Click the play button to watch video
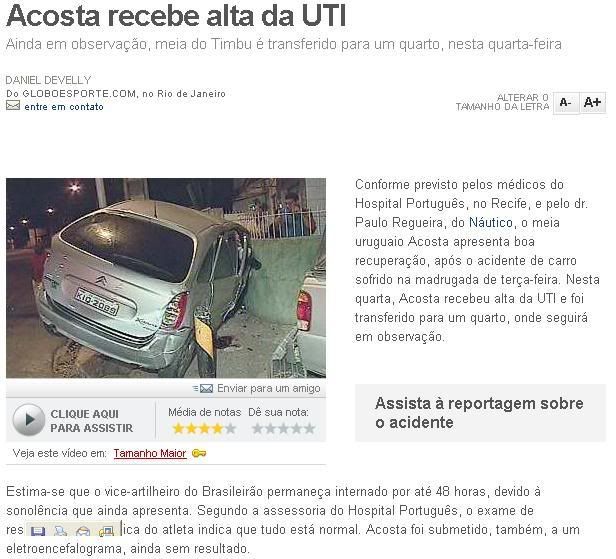The width and height of the screenshot is (616, 559). click(x=28, y=420)
